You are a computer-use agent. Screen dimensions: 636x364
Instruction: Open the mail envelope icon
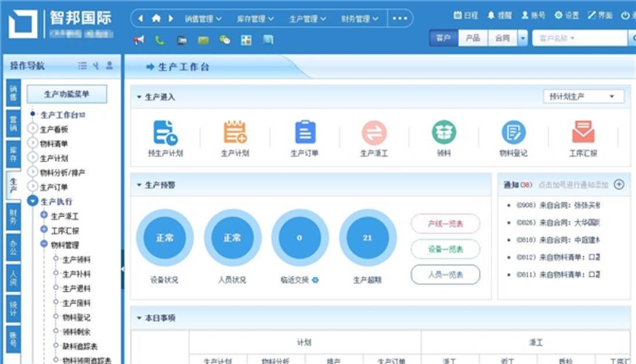pos(203,40)
